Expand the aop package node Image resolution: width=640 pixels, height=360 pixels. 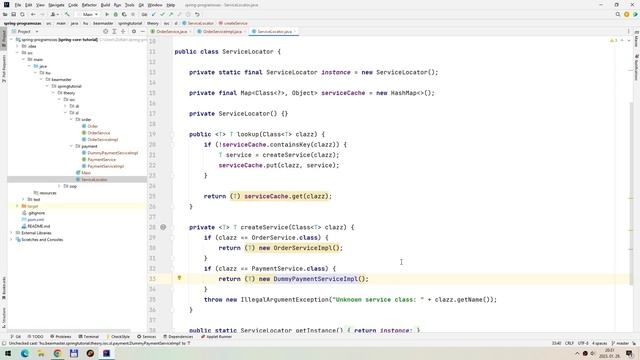(59, 186)
